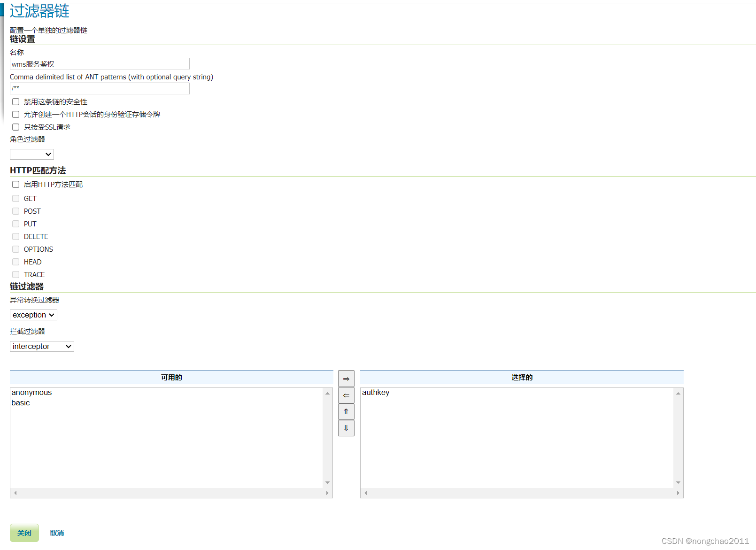Click the ⇑ up-arrow reorder button
Screen dimensions: 756x550
346,411
